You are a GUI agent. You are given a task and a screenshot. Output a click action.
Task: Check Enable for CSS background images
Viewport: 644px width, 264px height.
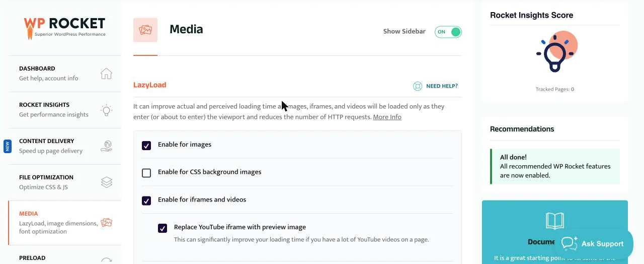pyautogui.click(x=146, y=173)
